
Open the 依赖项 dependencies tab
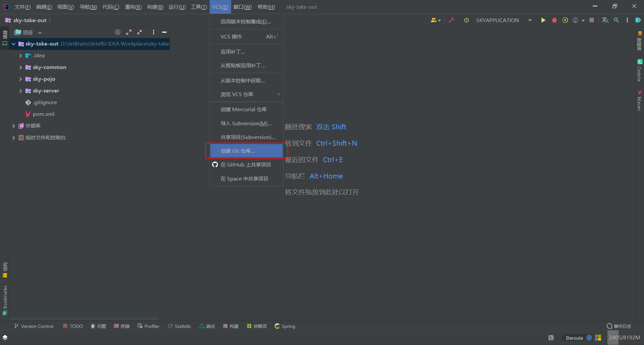(x=257, y=326)
